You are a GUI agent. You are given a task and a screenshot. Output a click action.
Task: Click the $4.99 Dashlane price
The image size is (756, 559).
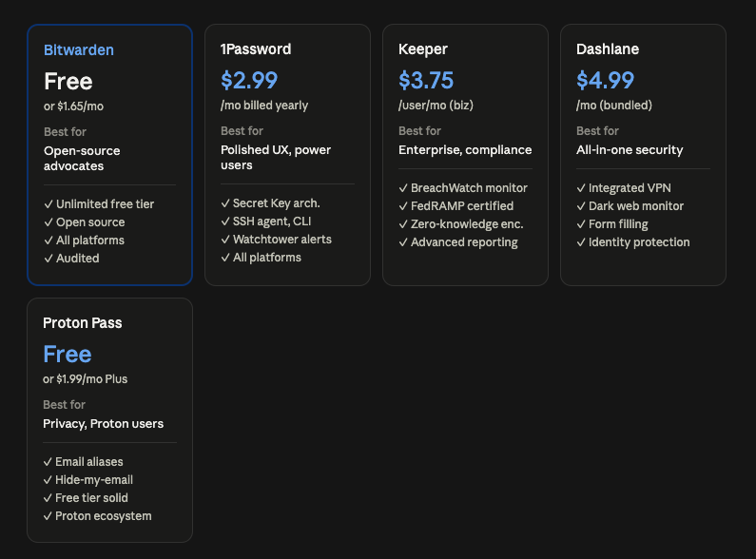pyautogui.click(x=605, y=80)
